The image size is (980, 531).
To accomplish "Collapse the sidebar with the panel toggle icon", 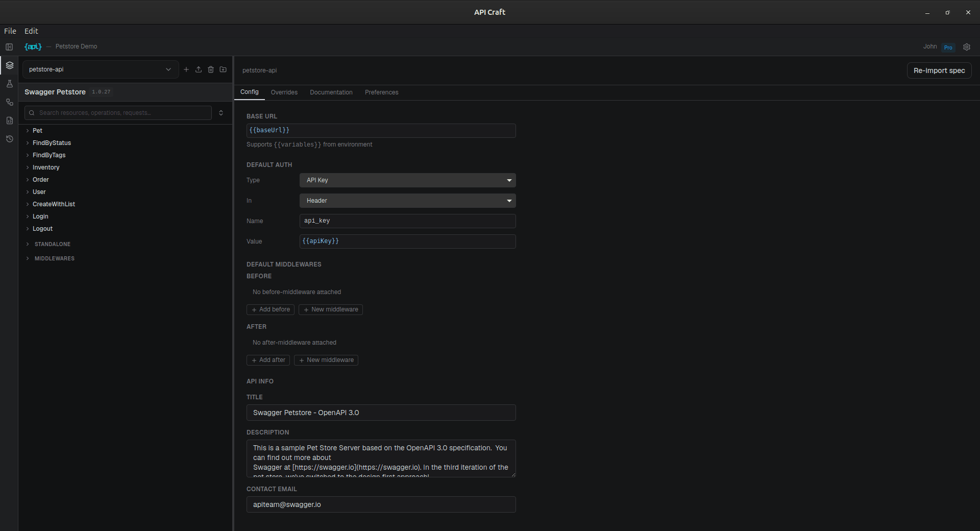I will (x=9, y=47).
